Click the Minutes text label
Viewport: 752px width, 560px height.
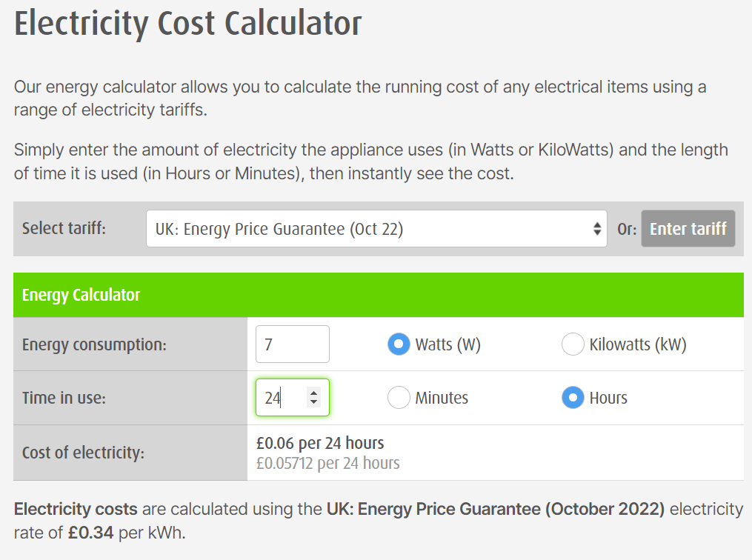click(x=442, y=398)
